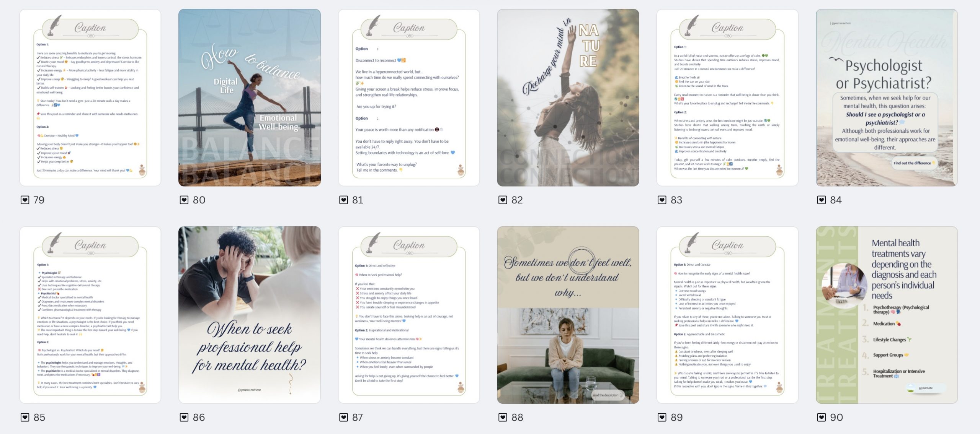Open caption page listing exercise benefits
Viewport: 980px width, 434px height.
pyautogui.click(x=90, y=98)
